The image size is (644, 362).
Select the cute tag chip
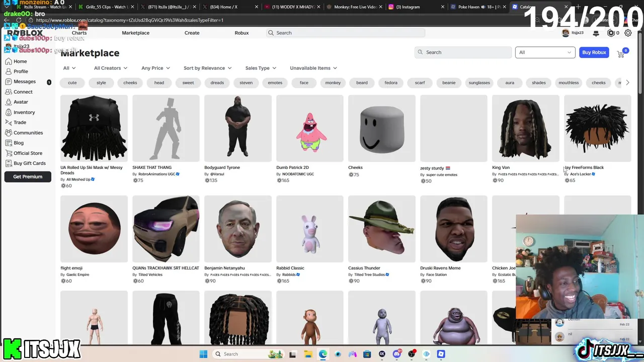click(x=72, y=82)
